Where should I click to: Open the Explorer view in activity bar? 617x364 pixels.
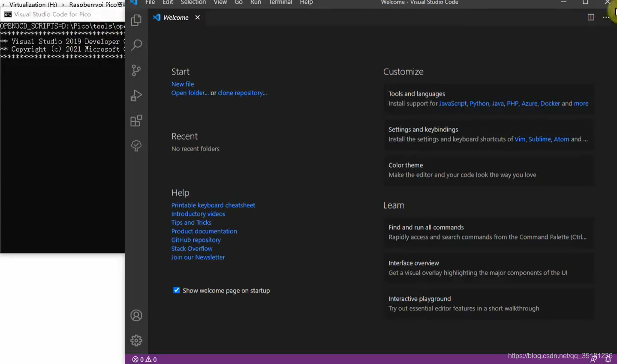click(136, 20)
